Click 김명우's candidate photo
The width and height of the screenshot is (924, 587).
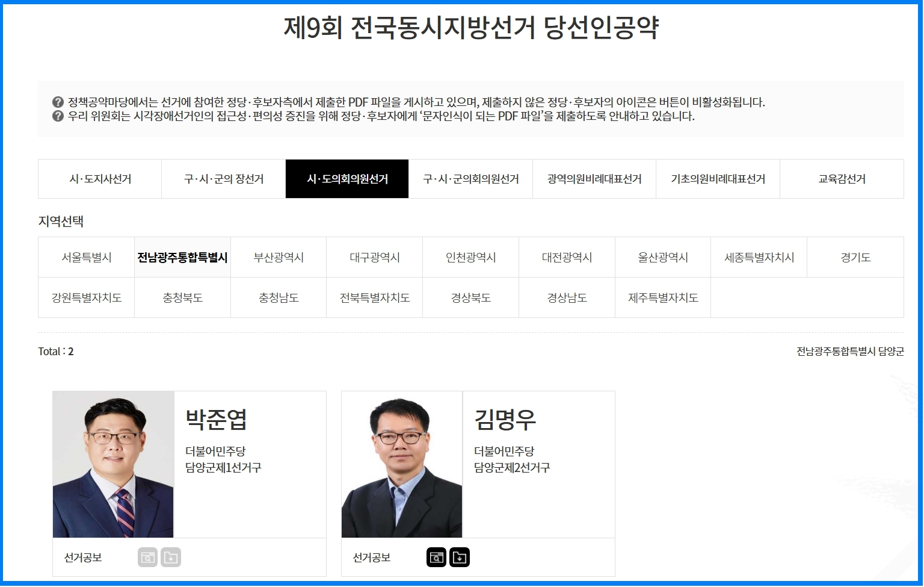click(x=402, y=465)
